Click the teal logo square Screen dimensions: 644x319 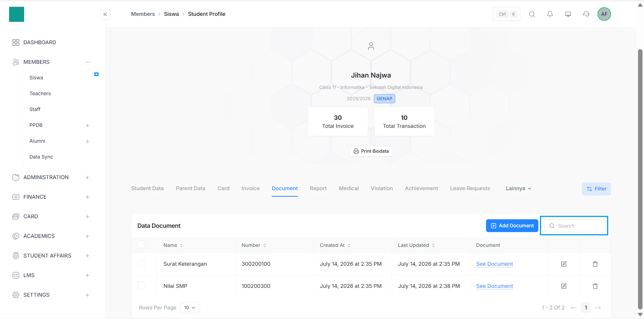click(16, 14)
